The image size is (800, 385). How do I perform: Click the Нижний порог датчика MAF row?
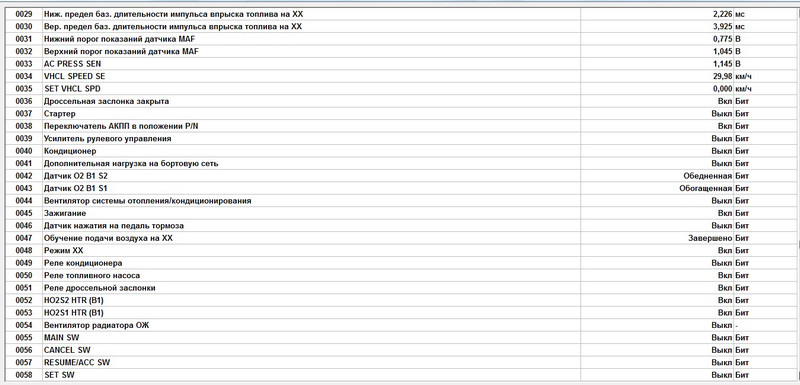pyautogui.click(x=401, y=39)
